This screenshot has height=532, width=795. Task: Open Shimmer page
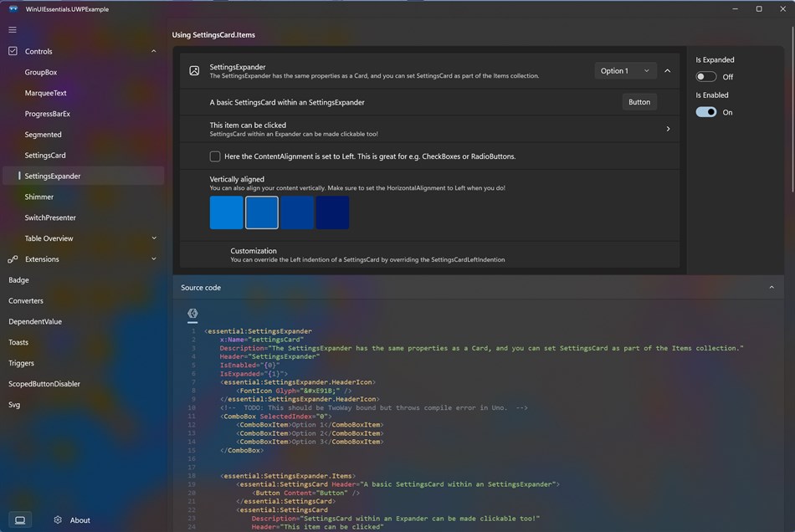click(83, 197)
